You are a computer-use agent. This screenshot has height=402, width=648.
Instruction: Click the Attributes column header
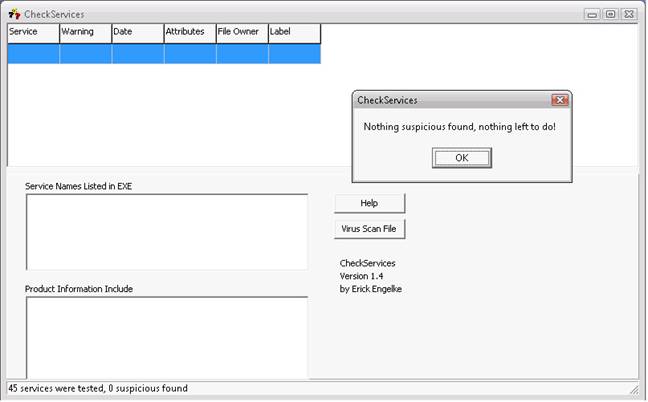coord(190,33)
